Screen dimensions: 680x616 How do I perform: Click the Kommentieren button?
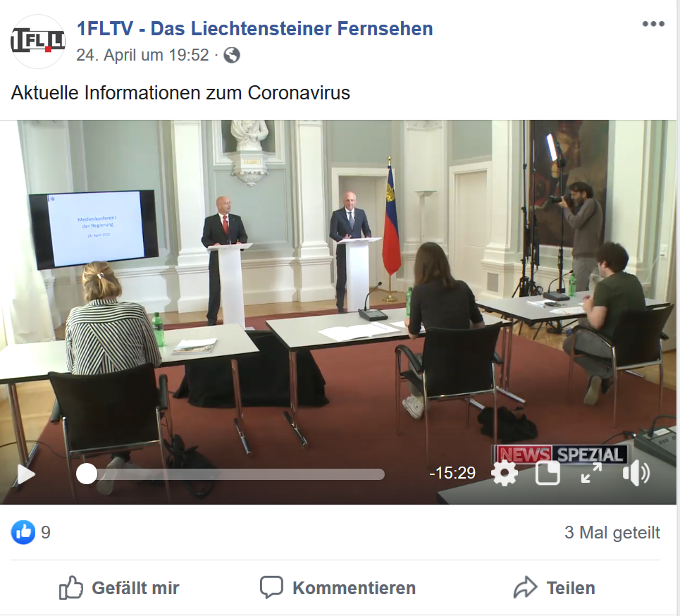338,589
